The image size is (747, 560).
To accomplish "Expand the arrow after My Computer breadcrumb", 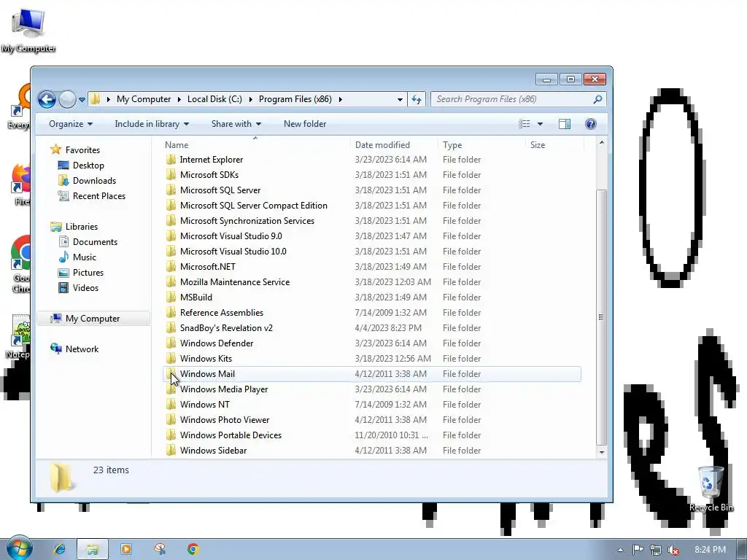I will [x=179, y=99].
